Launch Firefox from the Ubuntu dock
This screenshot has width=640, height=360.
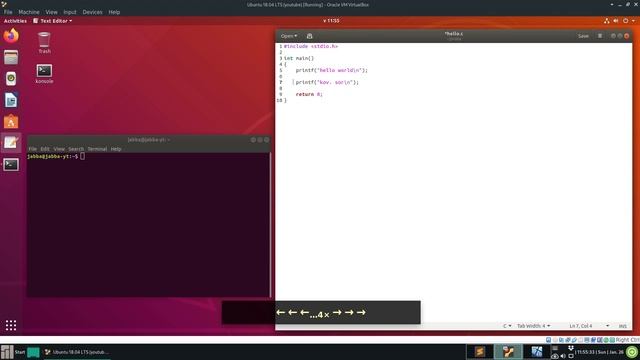[11, 36]
